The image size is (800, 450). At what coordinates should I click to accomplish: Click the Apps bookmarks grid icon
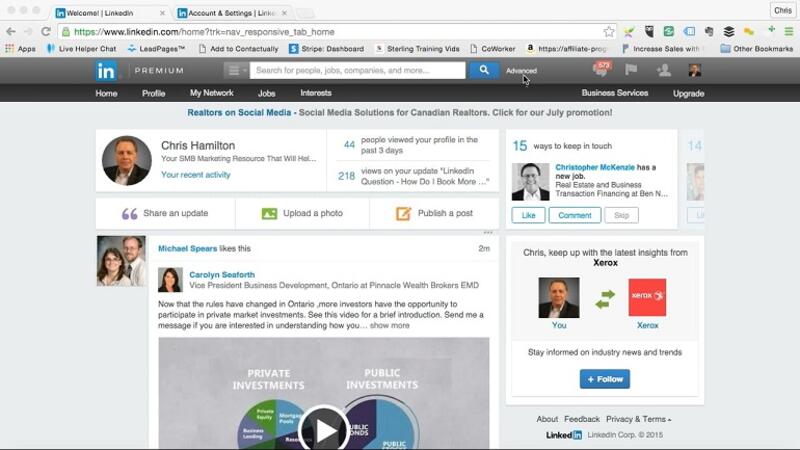[9, 48]
